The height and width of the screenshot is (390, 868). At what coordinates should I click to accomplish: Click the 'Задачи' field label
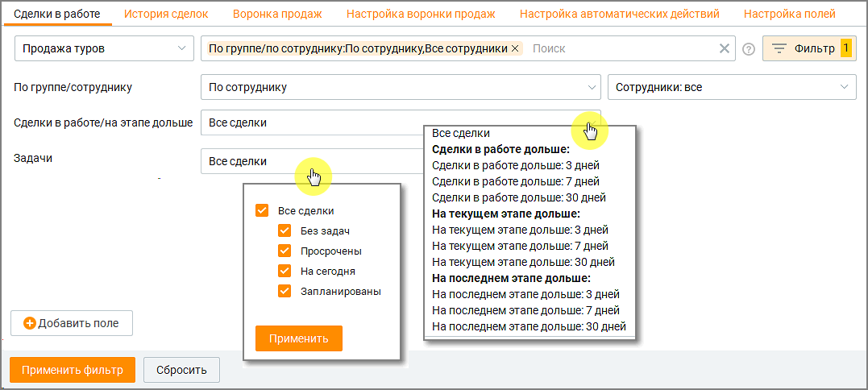click(33, 158)
